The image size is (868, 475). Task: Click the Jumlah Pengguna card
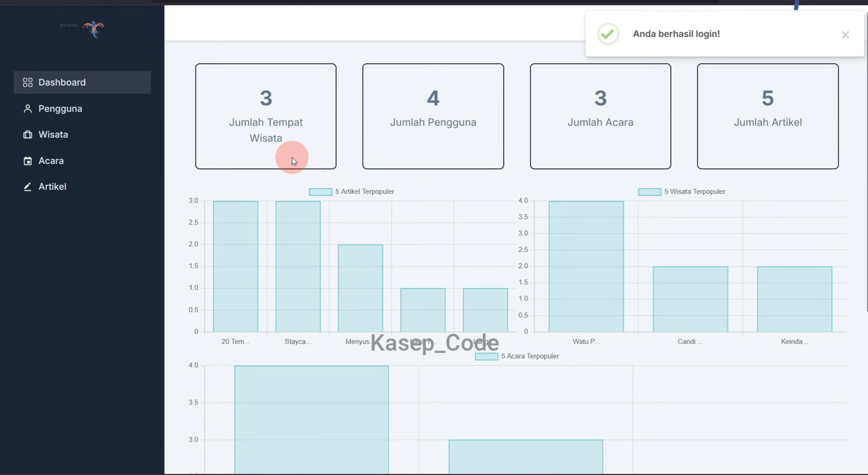[433, 116]
